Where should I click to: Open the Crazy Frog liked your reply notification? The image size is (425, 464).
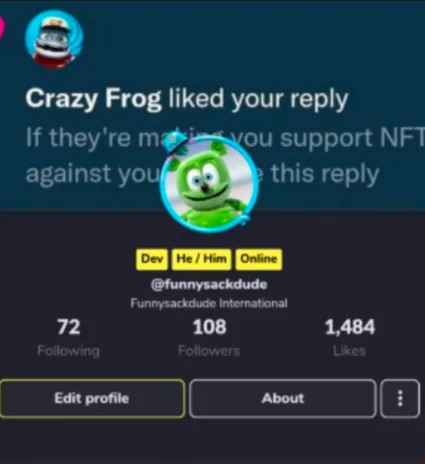click(187, 99)
